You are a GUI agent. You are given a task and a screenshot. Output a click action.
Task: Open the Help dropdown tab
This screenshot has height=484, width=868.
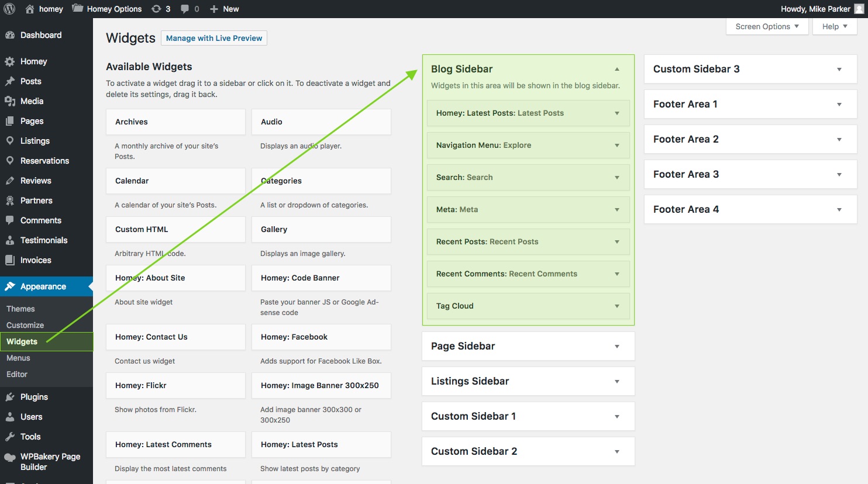[835, 26]
